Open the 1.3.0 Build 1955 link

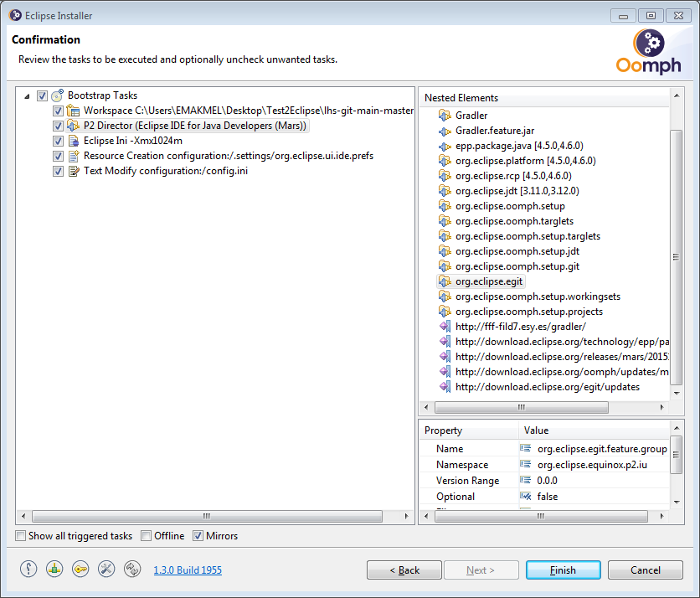tap(188, 570)
